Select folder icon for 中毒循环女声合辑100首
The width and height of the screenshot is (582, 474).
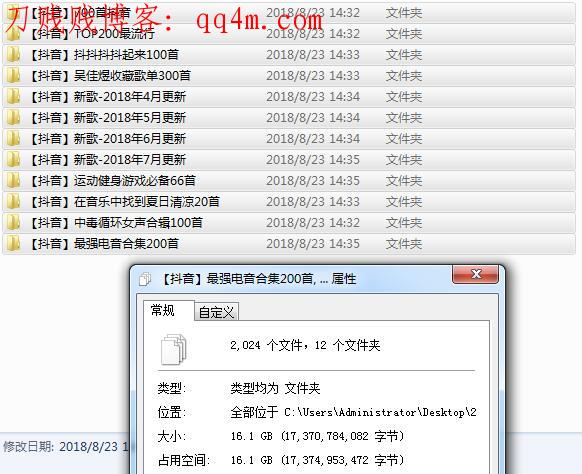[x=13, y=223]
